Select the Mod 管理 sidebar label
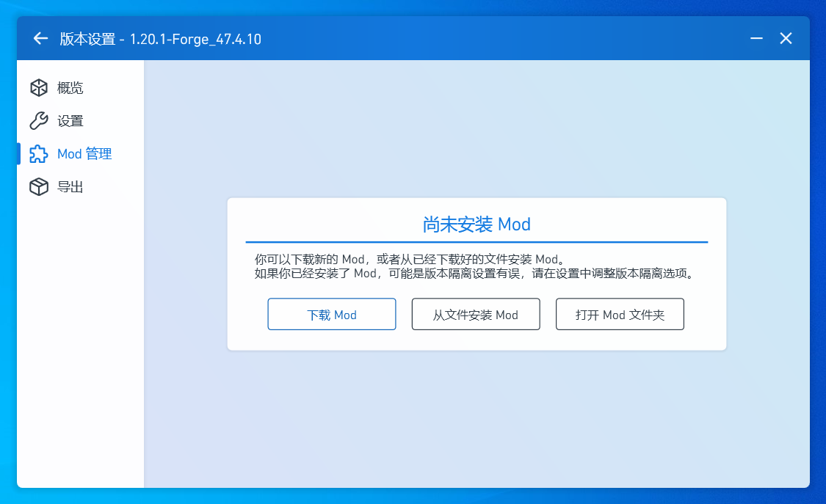Image resolution: width=826 pixels, height=504 pixels. (x=84, y=154)
